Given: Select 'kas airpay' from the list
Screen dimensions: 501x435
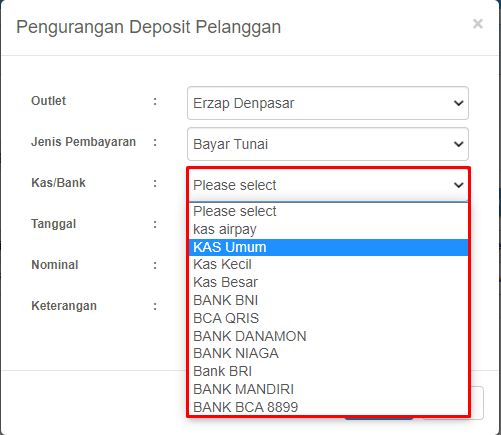Looking at the screenshot, I should [328, 229].
